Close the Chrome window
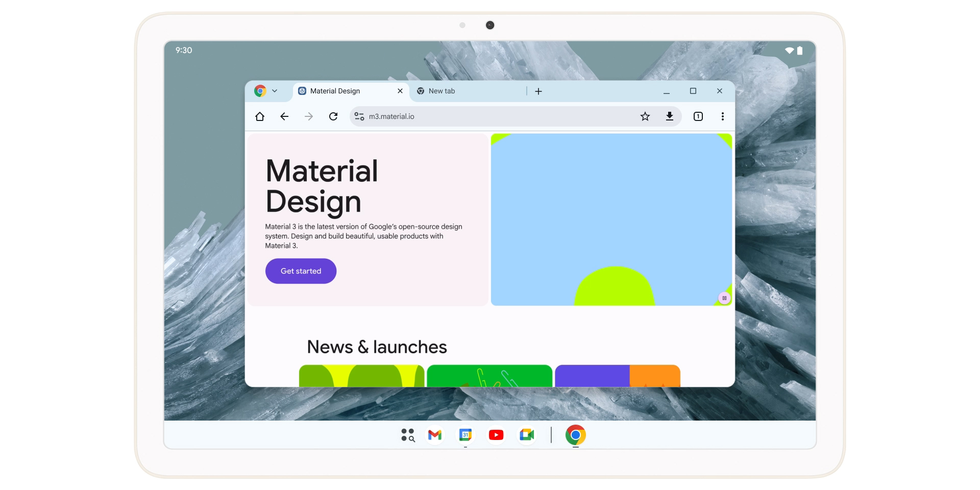The width and height of the screenshot is (980, 490). tap(720, 91)
